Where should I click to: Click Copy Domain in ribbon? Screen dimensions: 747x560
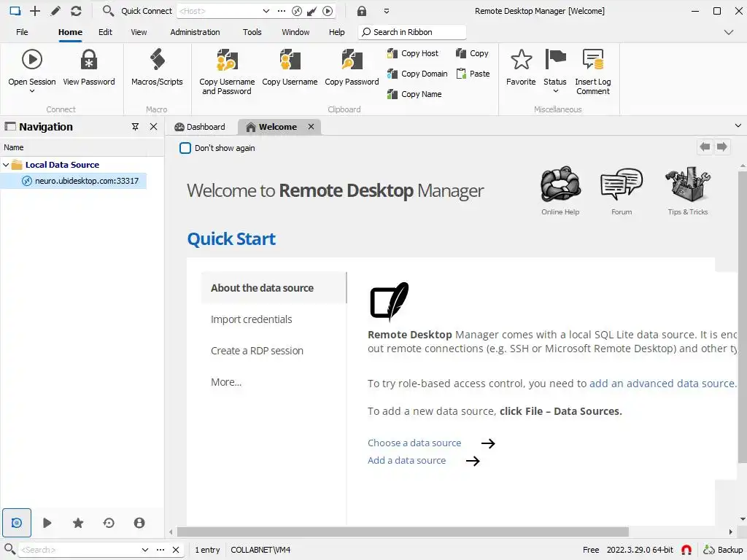(417, 74)
